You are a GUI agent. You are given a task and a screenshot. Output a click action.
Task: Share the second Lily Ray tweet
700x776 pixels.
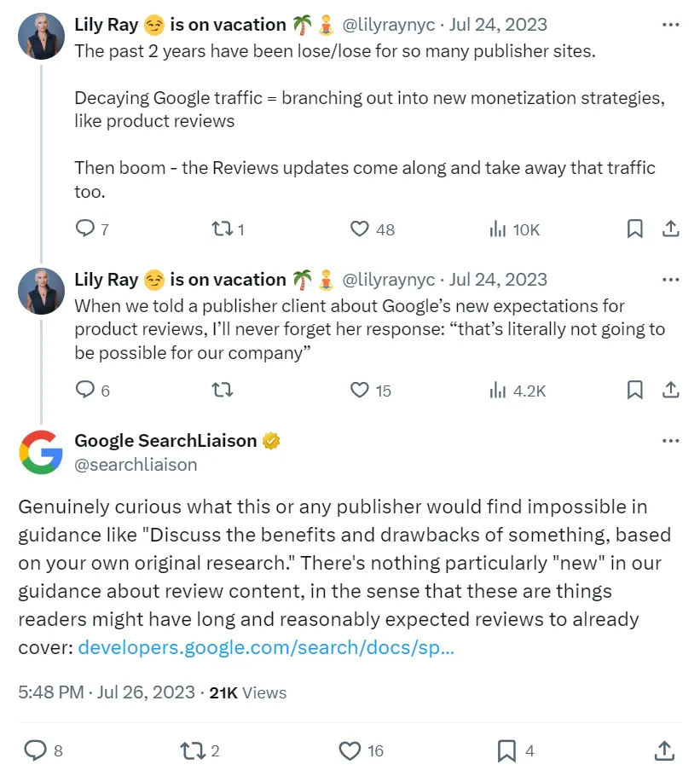[x=670, y=390]
